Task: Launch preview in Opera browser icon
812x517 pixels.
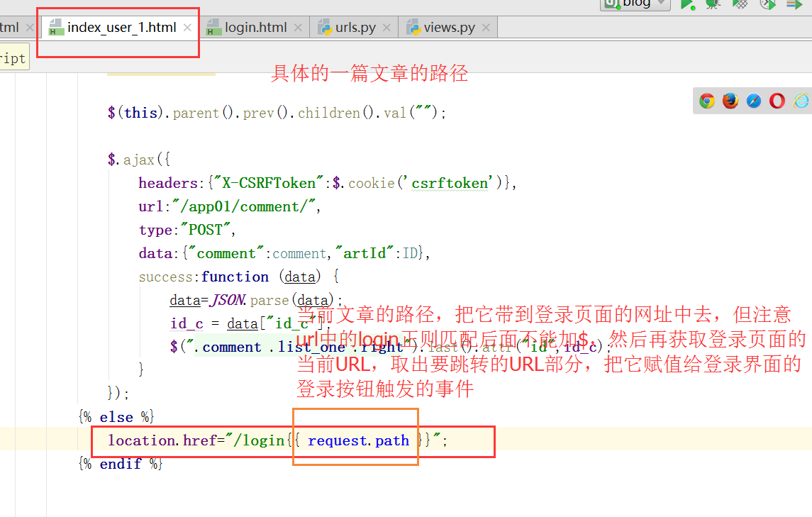Action: 777,101
